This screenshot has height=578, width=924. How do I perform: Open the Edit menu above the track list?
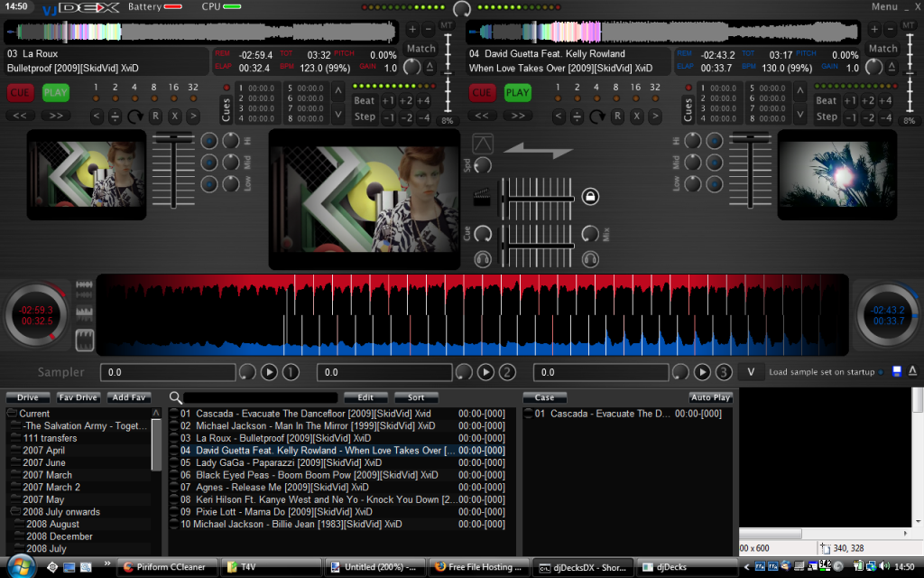coord(365,397)
